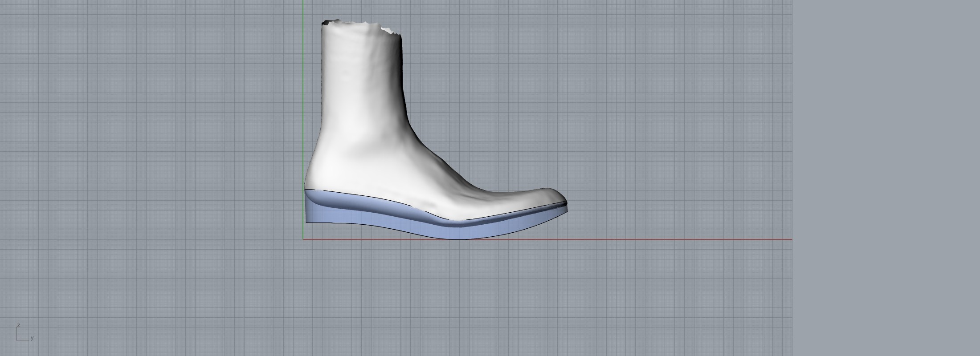Click empty grid space left of the green axis

click(x=156, y=133)
